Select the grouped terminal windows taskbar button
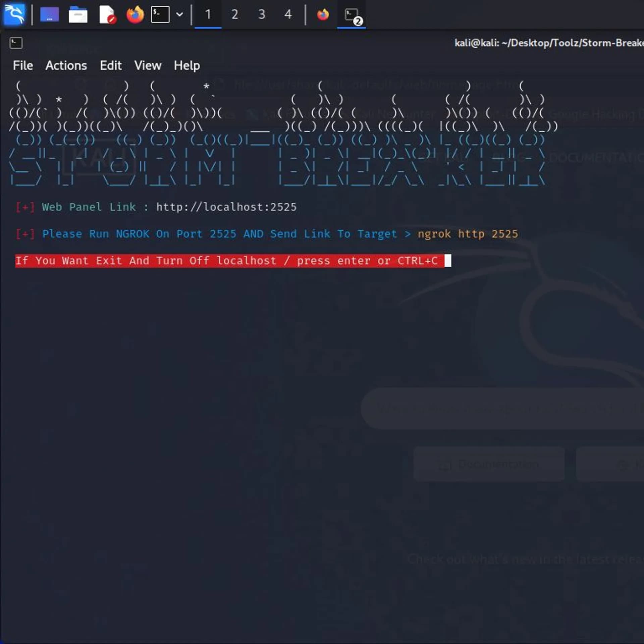Viewport: 644px width, 644px height. pos(352,15)
